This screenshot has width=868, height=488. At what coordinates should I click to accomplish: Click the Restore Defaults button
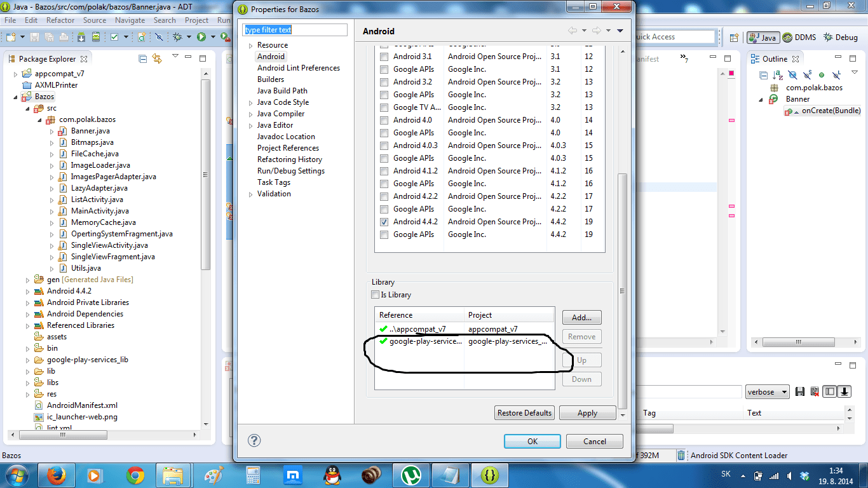coord(524,412)
